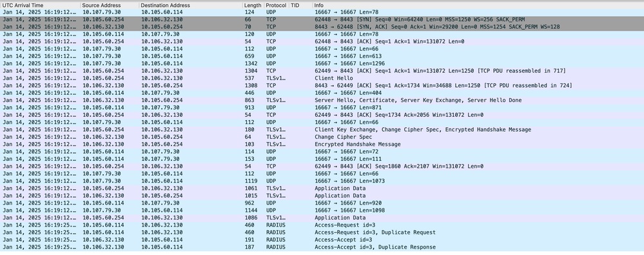Select the UDP packet with Len=920
Image resolution: width=644 pixels, height=255 pixels.
(322, 203)
